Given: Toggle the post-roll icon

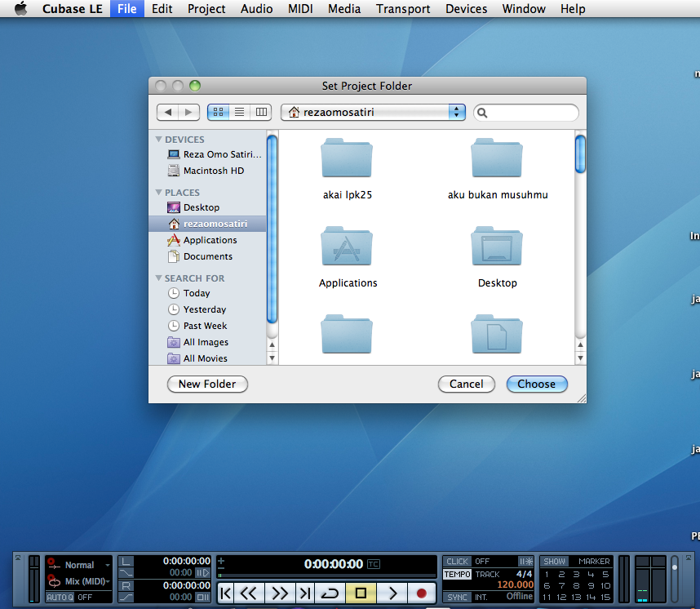Looking at the screenshot, I should tap(203, 597).
